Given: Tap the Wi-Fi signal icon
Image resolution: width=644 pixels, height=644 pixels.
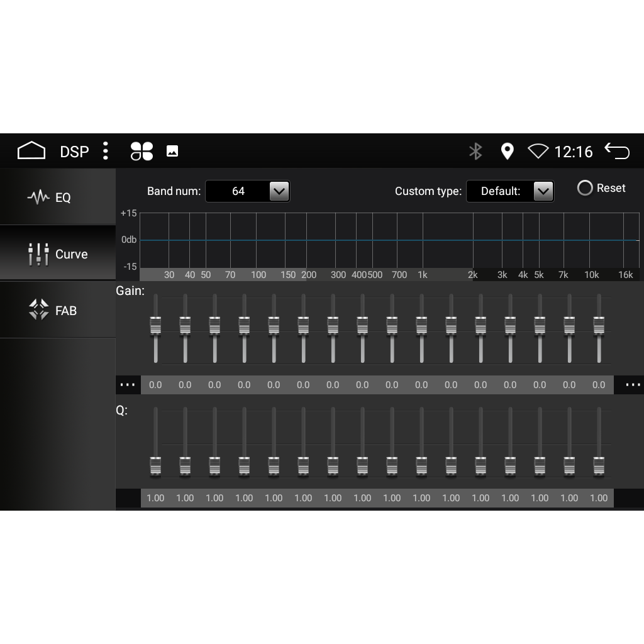Looking at the screenshot, I should pyautogui.click(x=538, y=151).
